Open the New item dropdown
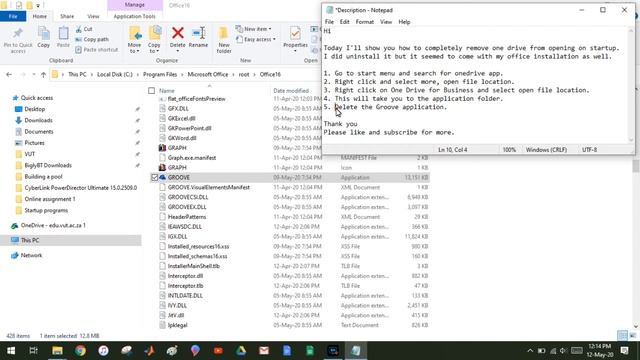The image size is (640, 360). 253,29
